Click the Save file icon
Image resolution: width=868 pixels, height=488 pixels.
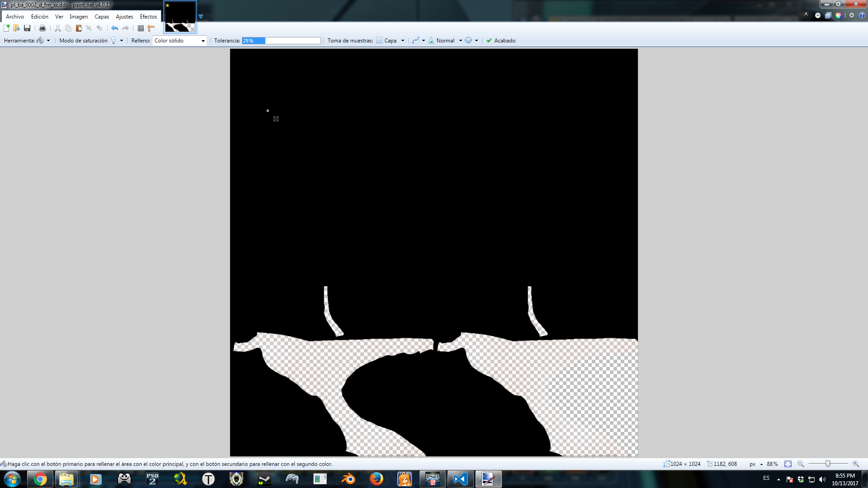27,28
